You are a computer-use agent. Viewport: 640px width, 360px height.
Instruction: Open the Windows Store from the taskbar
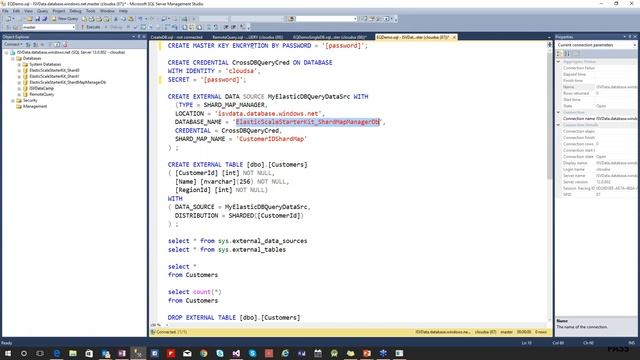coord(89,353)
